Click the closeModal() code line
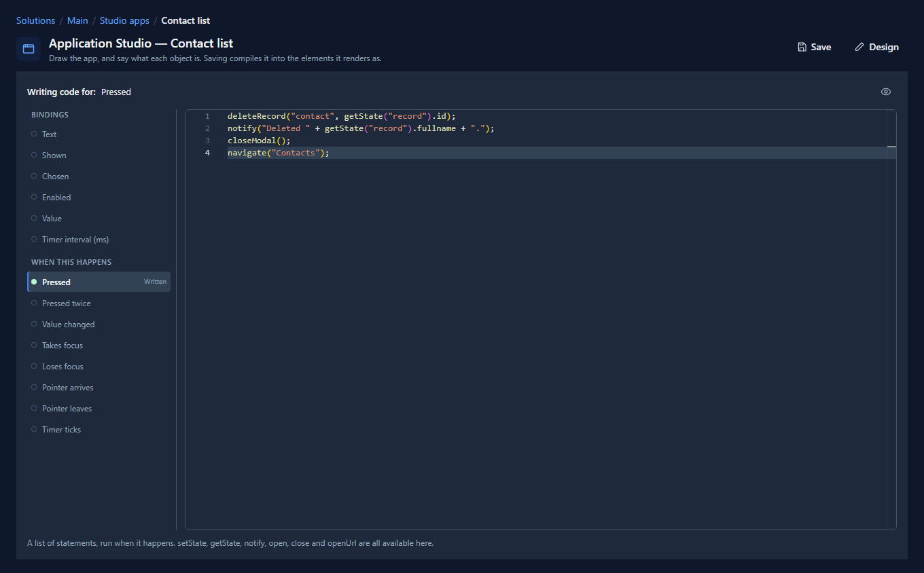 pos(259,141)
